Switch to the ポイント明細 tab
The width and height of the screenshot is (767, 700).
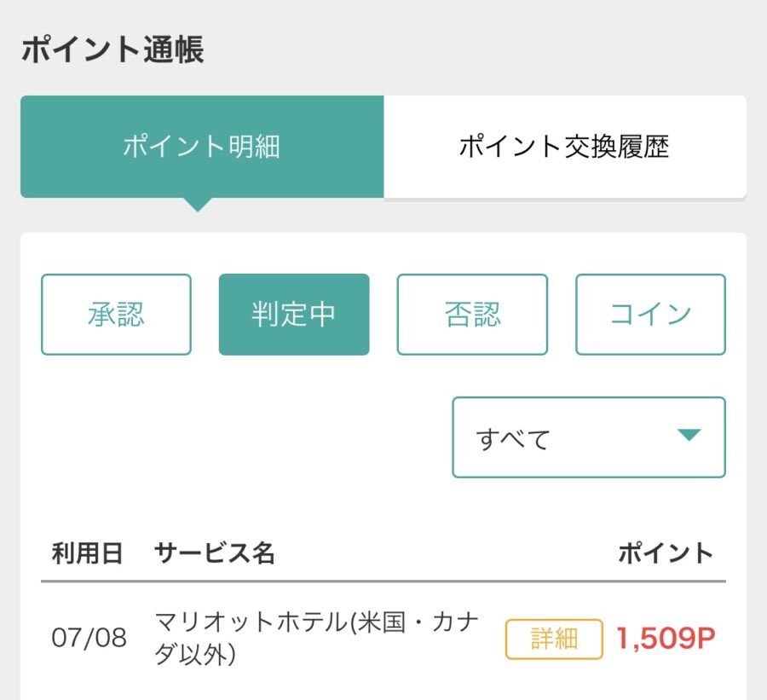click(201, 147)
